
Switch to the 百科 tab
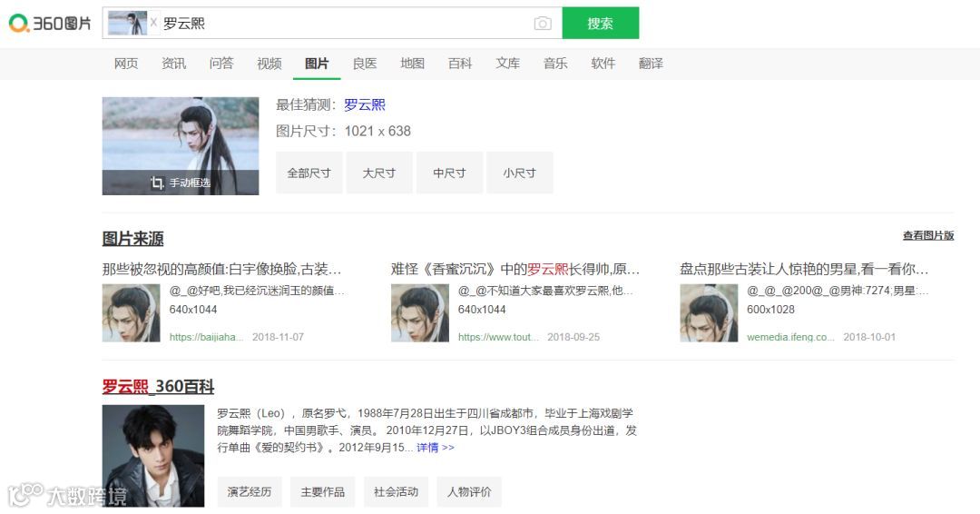460,64
